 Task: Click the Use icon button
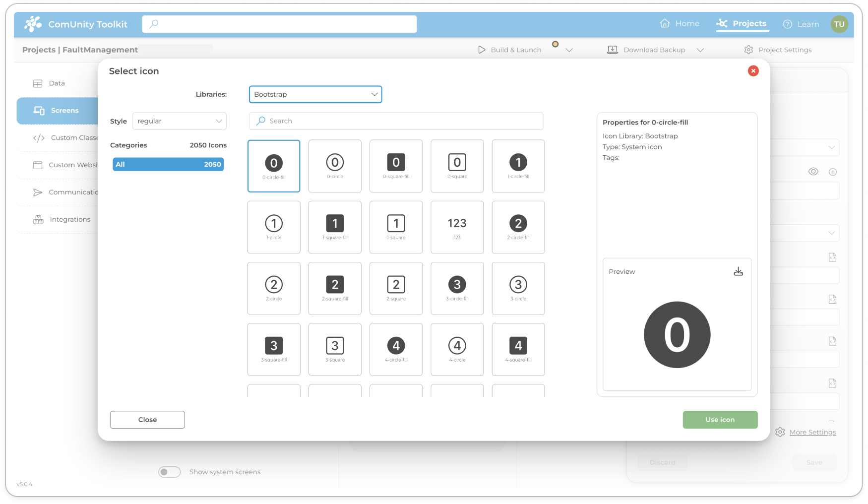point(720,420)
